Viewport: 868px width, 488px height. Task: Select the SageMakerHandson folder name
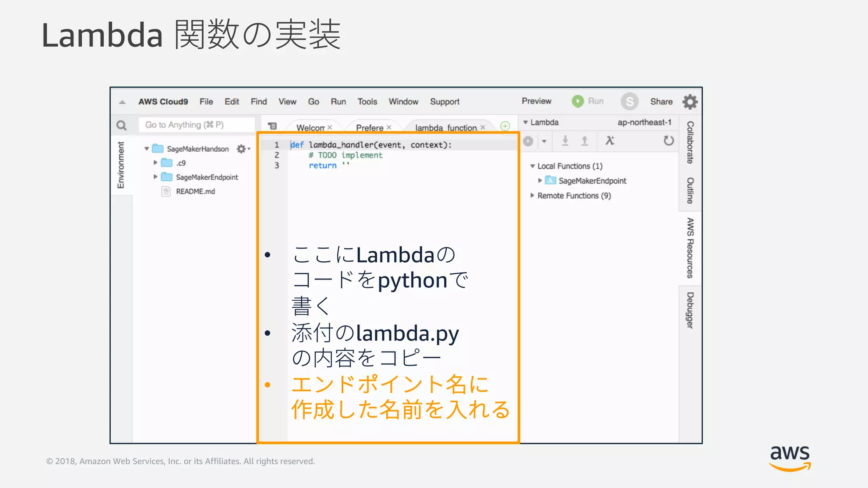[x=198, y=149]
